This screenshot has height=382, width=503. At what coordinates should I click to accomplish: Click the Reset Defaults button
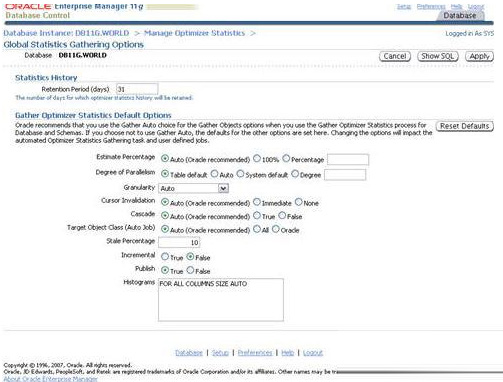point(465,126)
